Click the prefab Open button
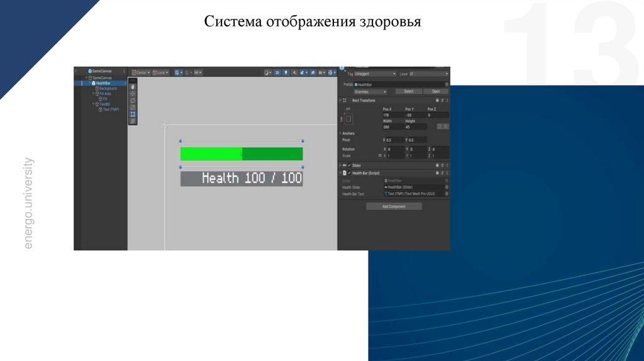The width and height of the screenshot is (644, 361). click(436, 92)
